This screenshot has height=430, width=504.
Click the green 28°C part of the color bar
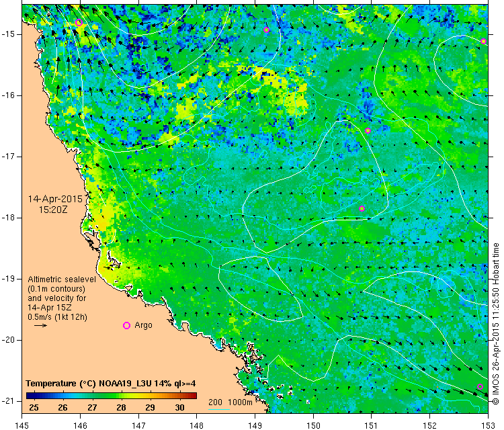click(121, 396)
